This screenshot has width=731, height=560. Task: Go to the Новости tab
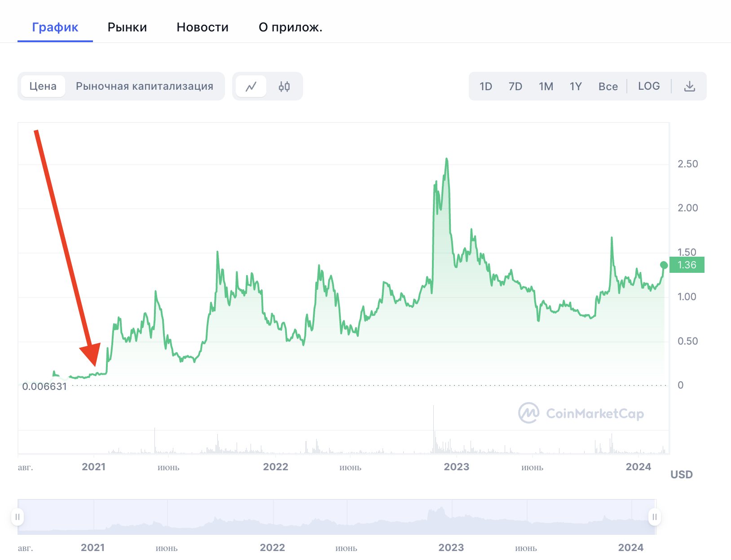(x=203, y=27)
